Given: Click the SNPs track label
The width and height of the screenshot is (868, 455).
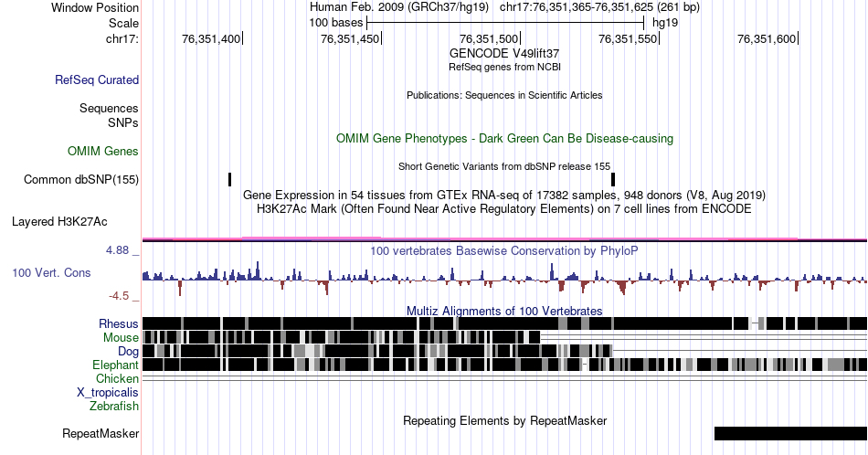Looking at the screenshot, I should point(123,122).
